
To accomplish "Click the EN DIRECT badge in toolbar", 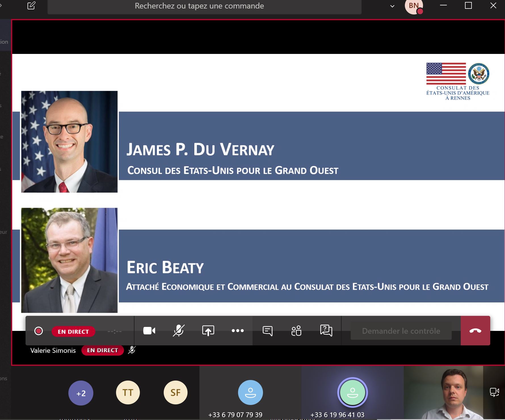I will point(73,331).
